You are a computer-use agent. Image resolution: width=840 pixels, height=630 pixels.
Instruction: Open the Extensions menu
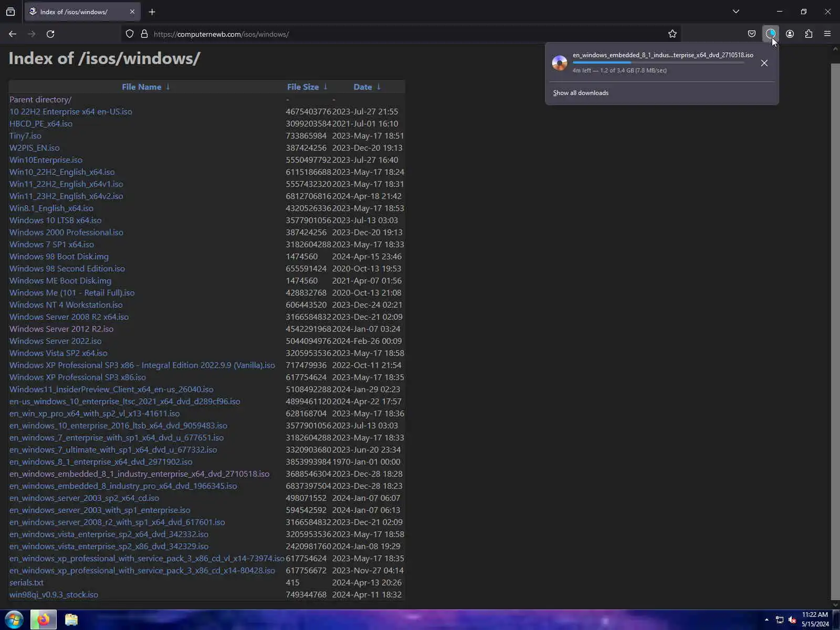[x=808, y=34]
